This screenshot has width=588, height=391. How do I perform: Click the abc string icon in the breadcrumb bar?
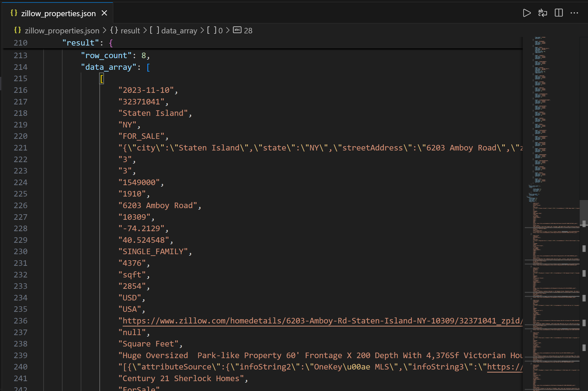point(237,30)
